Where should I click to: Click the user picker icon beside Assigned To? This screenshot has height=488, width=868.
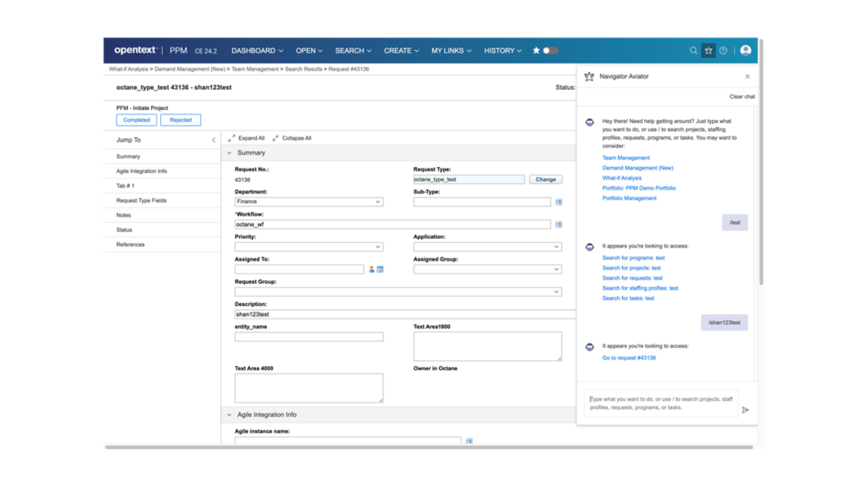click(370, 269)
